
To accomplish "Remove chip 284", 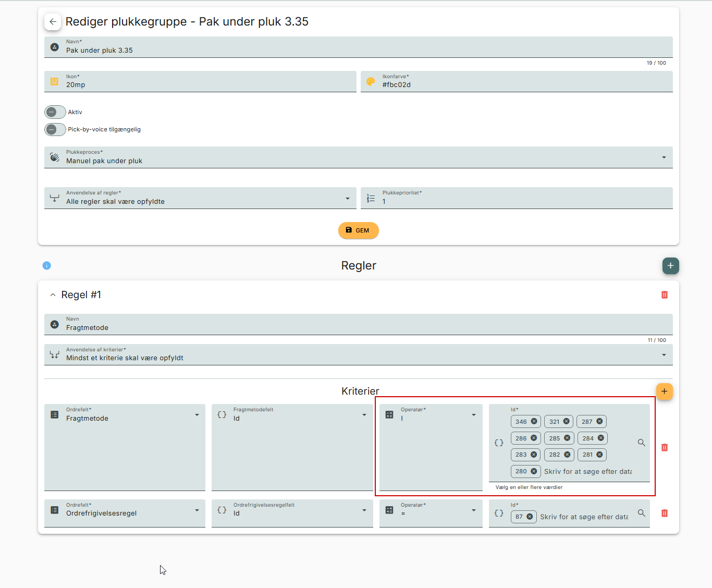I will [x=600, y=438].
